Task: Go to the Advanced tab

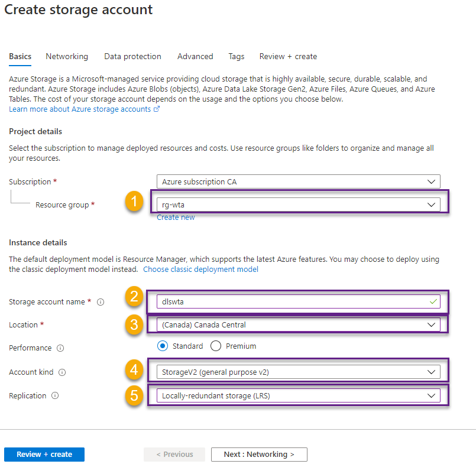Action: coord(195,57)
